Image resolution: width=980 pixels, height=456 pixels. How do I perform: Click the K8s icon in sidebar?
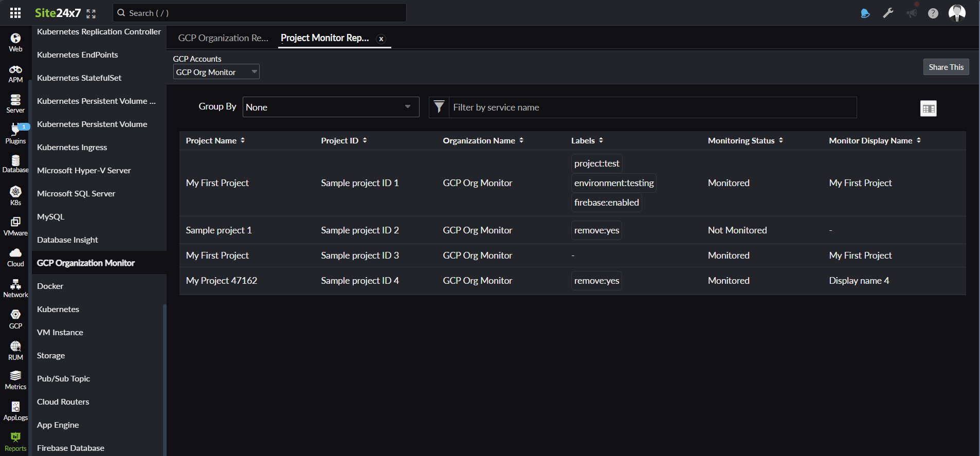pos(15,195)
